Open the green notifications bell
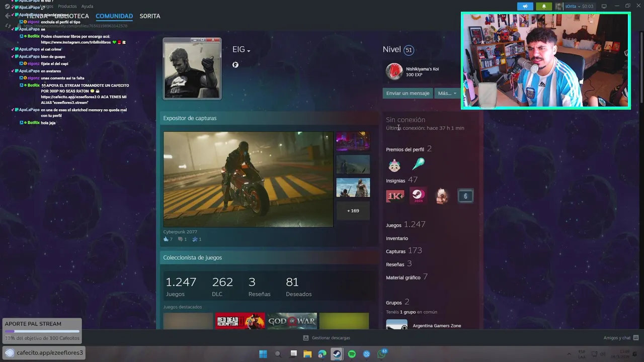Viewport: 644px width, 362px height. click(x=544, y=6)
